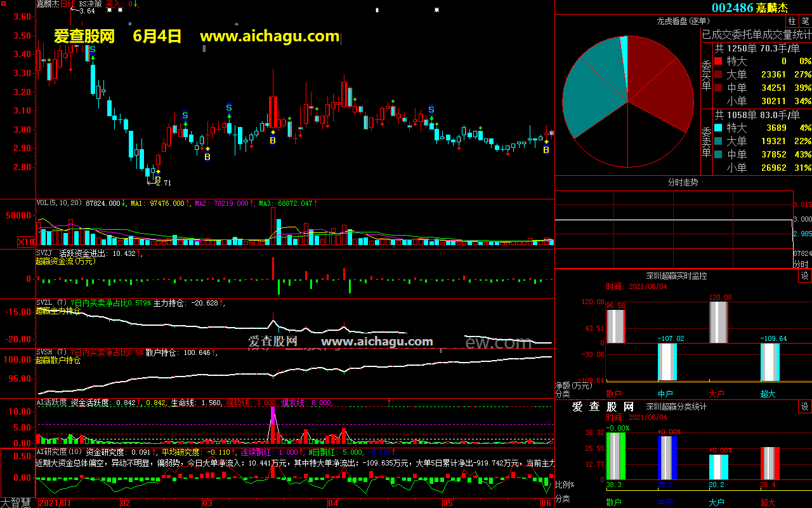Click the teal 中单 sell-order legend swatch

click(718, 154)
